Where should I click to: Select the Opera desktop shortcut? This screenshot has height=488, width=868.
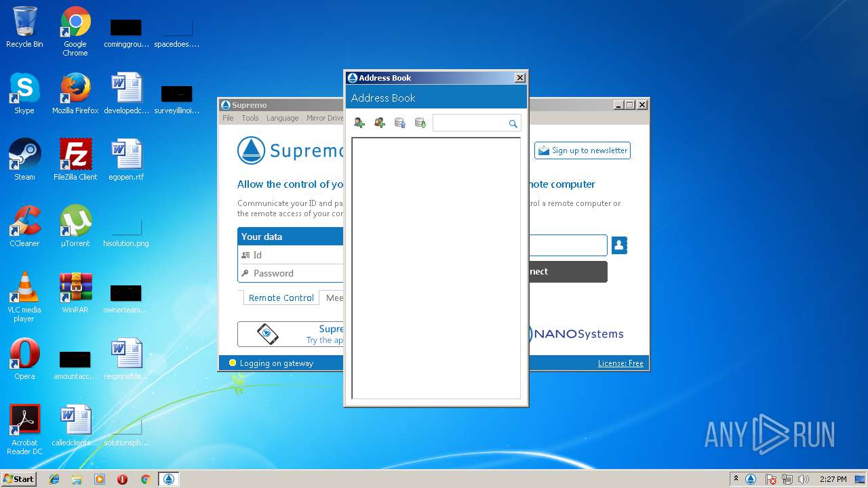[24, 359]
